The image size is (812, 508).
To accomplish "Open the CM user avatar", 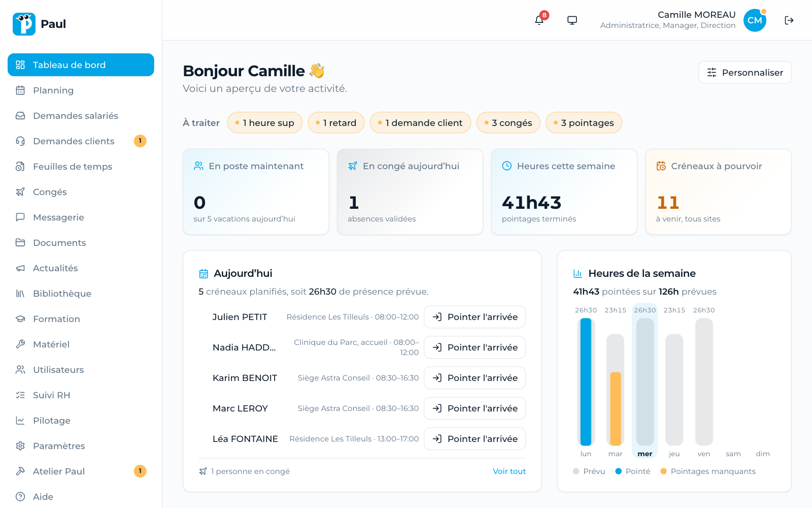I will [x=755, y=20].
